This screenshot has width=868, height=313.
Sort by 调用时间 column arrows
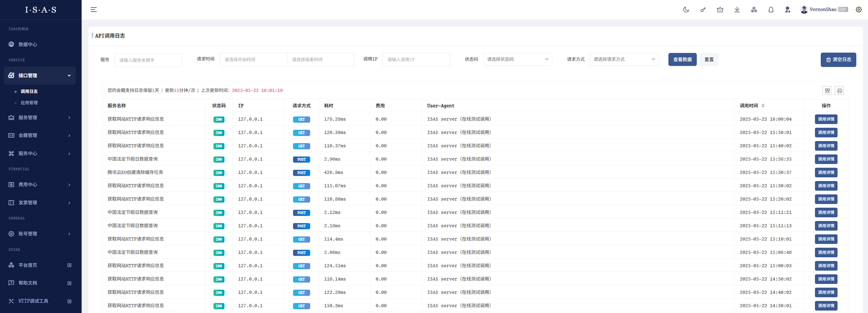coord(763,106)
